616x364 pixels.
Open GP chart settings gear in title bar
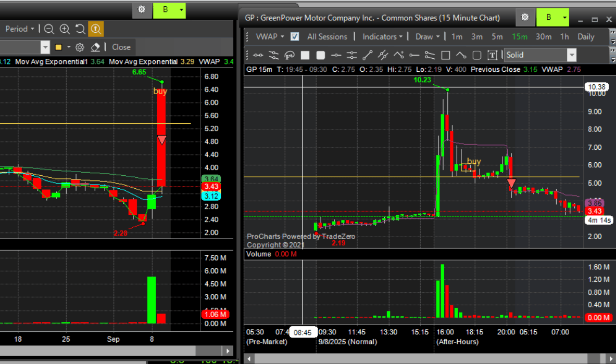(525, 17)
